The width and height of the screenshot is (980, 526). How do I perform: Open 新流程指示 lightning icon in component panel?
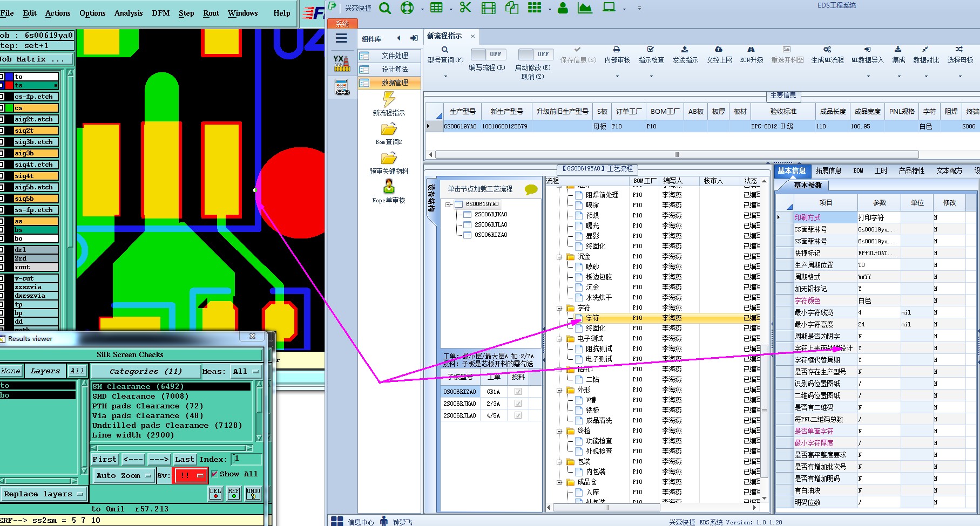pos(389,99)
